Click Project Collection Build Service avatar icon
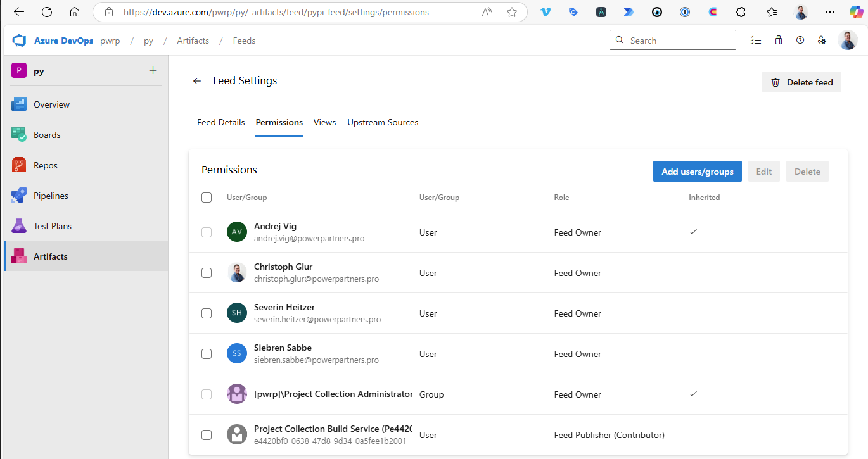 tap(236, 434)
